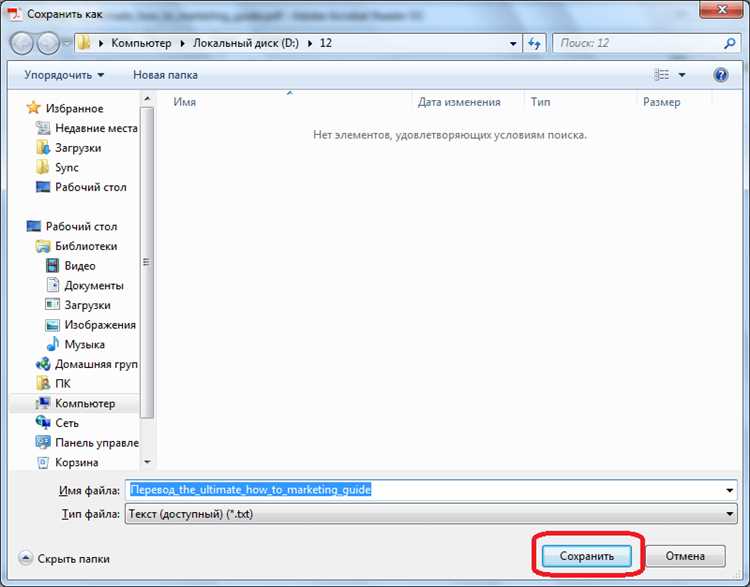Click the Сеть network icon
Screen dimensions: 750x587
pyautogui.click(x=43, y=422)
